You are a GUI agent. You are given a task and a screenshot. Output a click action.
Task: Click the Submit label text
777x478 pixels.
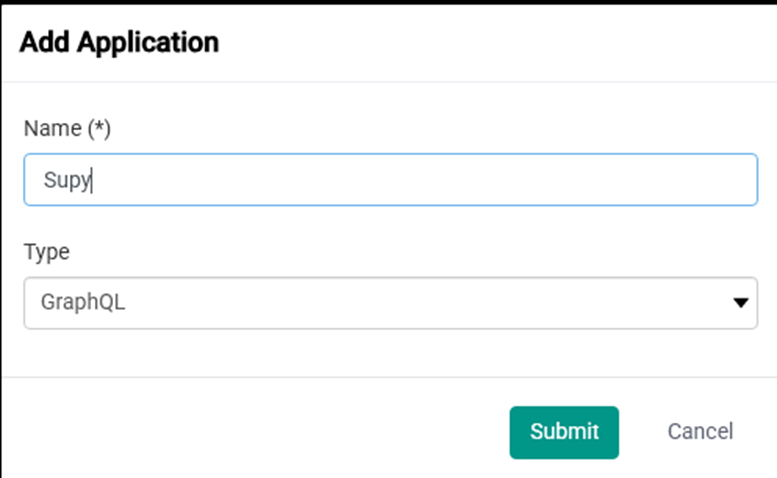564,432
